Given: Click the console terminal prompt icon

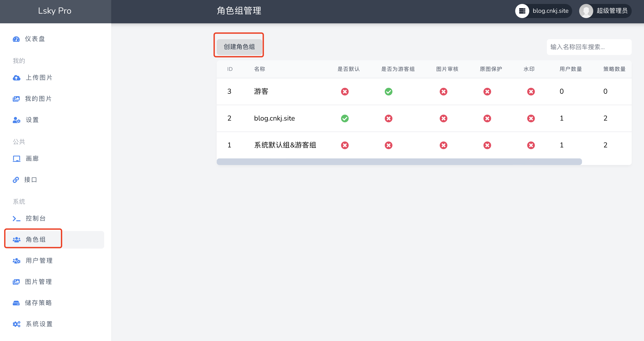Looking at the screenshot, I should (16, 218).
